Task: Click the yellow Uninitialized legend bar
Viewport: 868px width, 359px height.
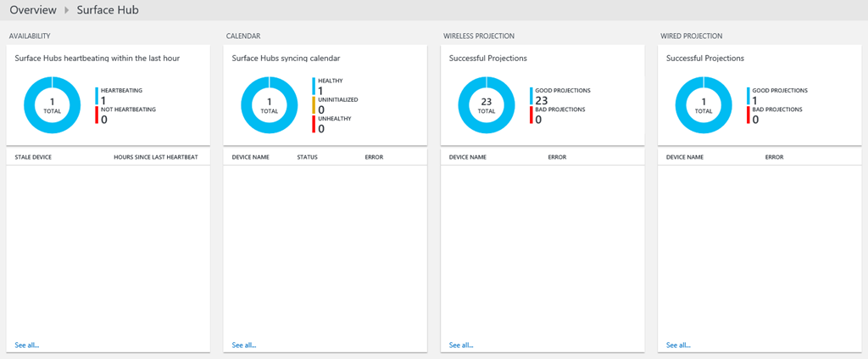Action: tap(314, 105)
